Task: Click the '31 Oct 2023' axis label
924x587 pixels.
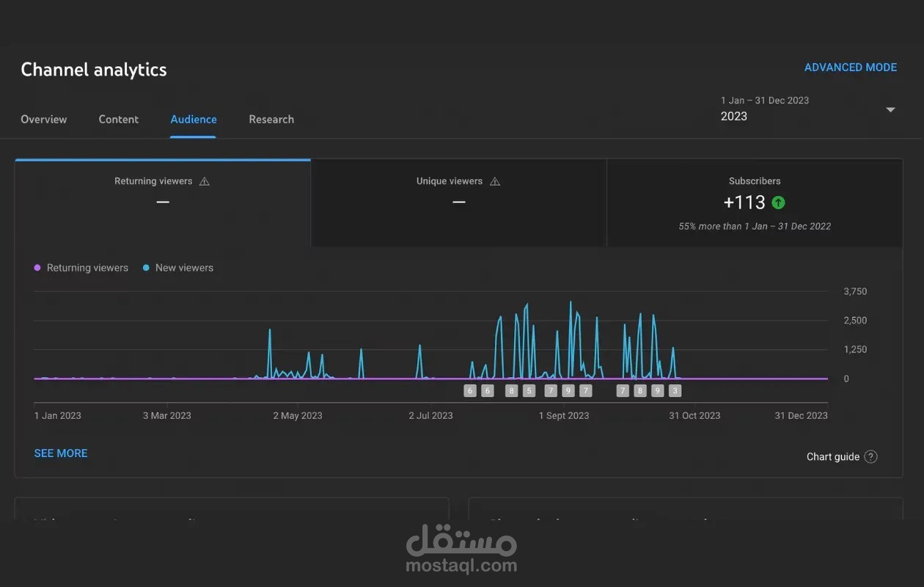Action: 694,415
